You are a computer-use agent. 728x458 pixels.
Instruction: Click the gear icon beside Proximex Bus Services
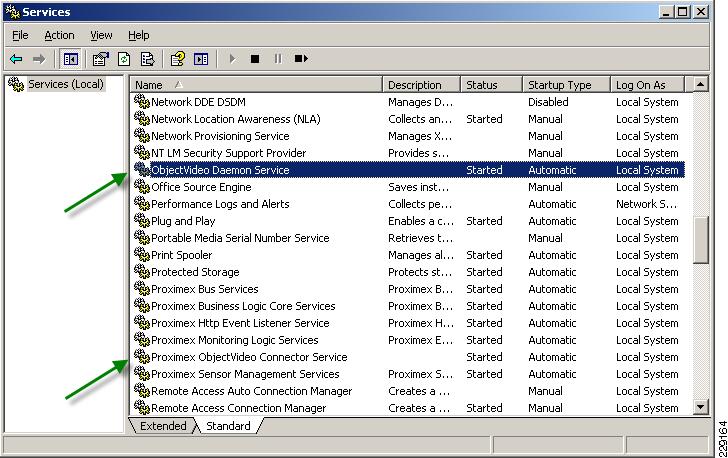pos(142,288)
